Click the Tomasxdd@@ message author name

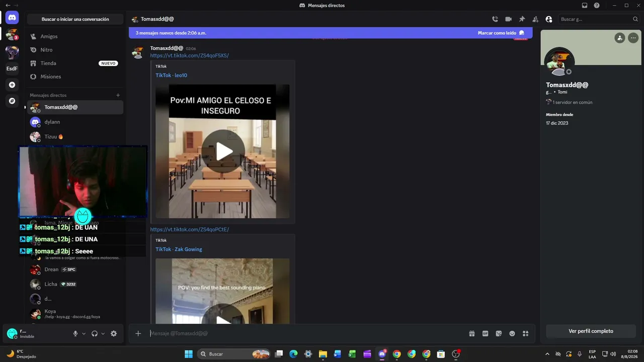pyautogui.click(x=167, y=48)
